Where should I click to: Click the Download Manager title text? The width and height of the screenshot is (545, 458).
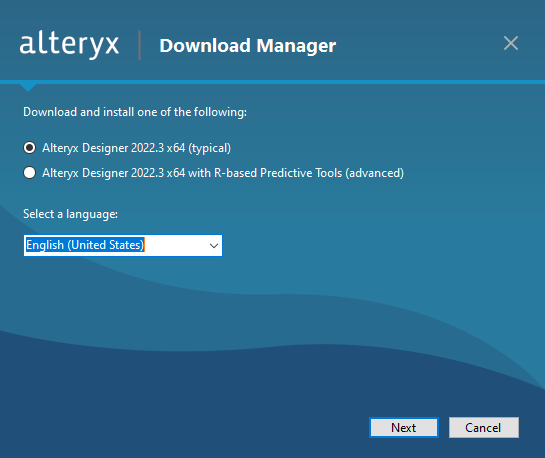point(247,46)
